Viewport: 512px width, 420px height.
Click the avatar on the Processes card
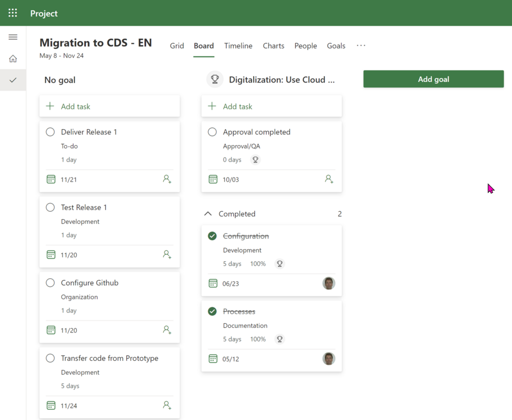coord(328,359)
